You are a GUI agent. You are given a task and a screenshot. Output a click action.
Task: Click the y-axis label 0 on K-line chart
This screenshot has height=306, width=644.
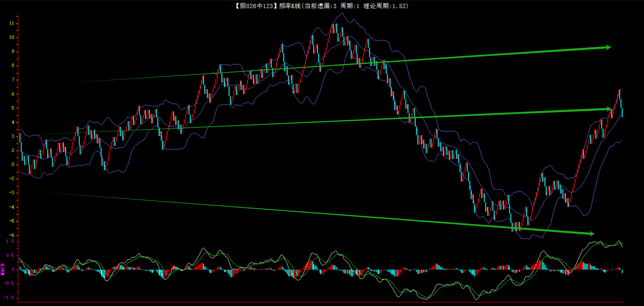tap(13, 164)
